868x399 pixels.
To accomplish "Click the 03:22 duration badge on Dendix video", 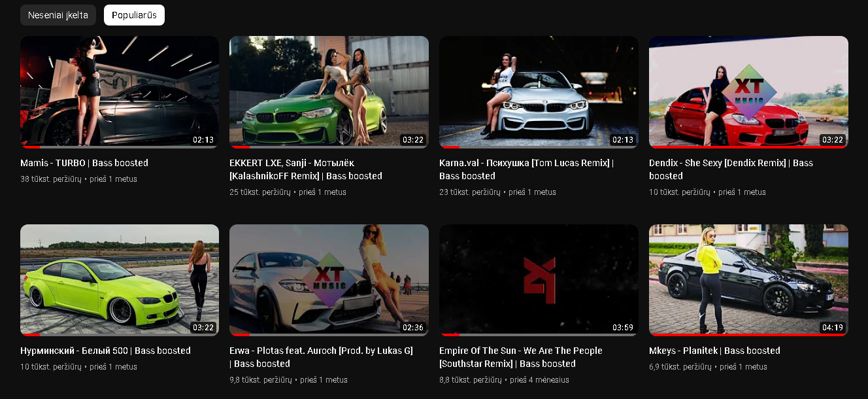I will coord(833,139).
